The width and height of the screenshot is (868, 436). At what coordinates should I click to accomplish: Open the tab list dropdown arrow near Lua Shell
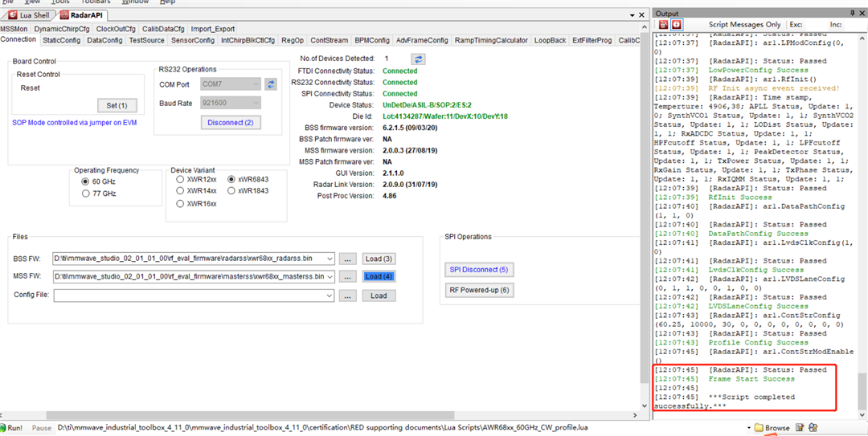tap(633, 15)
